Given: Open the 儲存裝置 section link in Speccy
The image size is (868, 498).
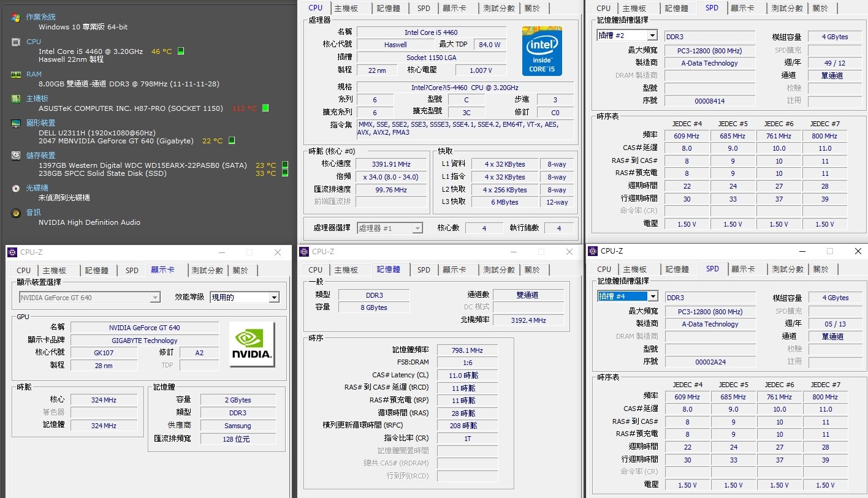Looking at the screenshot, I should click(41, 156).
